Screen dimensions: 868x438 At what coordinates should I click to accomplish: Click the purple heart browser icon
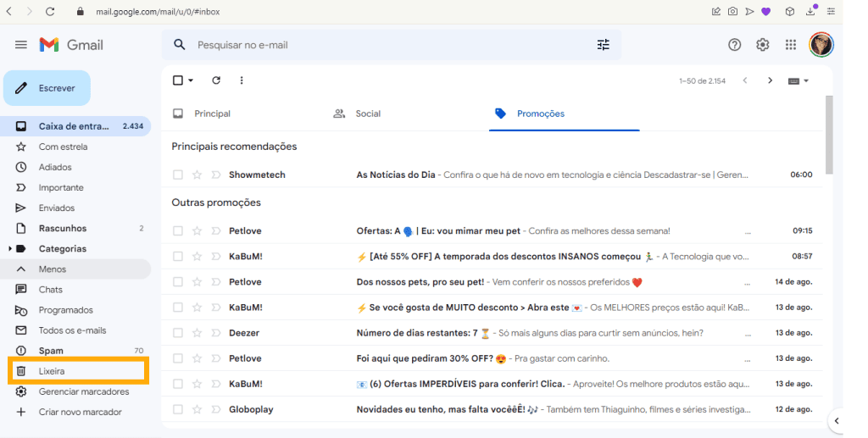766,12
